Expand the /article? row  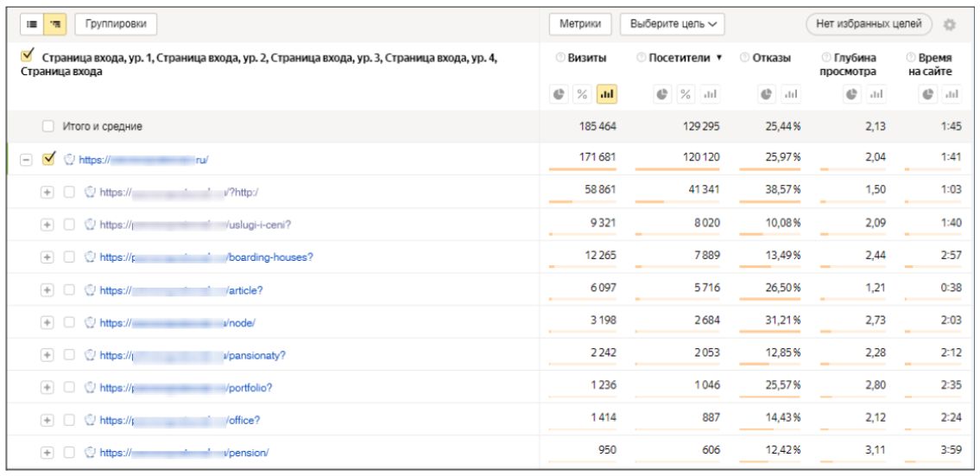(47, 290)
